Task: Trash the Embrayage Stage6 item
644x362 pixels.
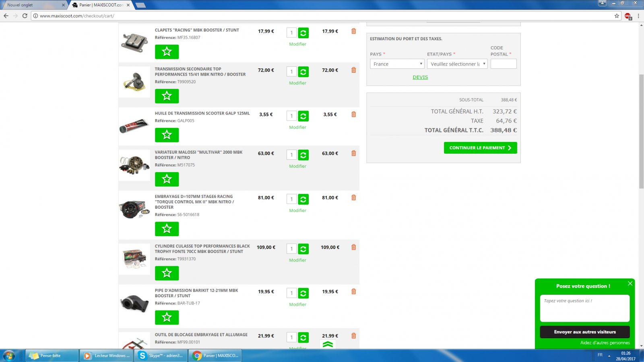Action: point(353,197)
